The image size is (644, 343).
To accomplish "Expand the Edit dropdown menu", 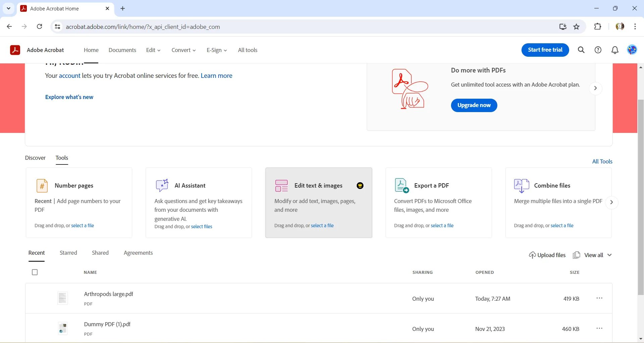I will (153, 50).
